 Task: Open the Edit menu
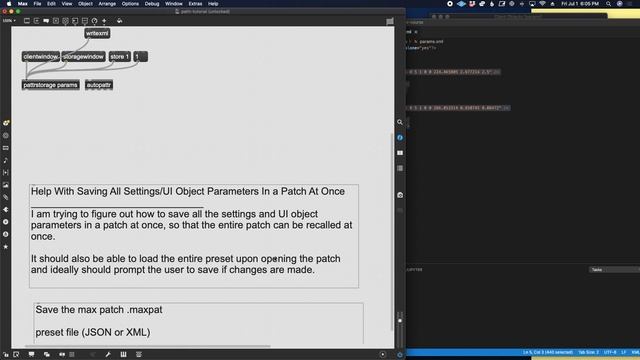[51, 4]
